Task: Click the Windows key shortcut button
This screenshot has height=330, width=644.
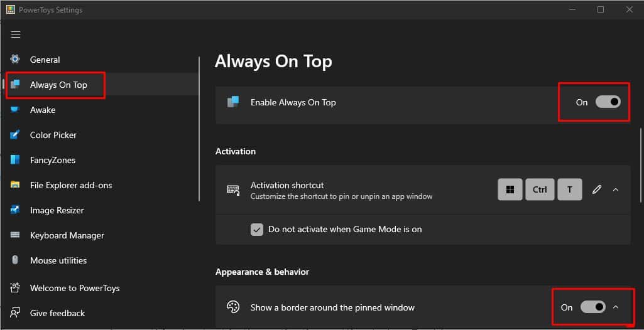Action: 510,189
